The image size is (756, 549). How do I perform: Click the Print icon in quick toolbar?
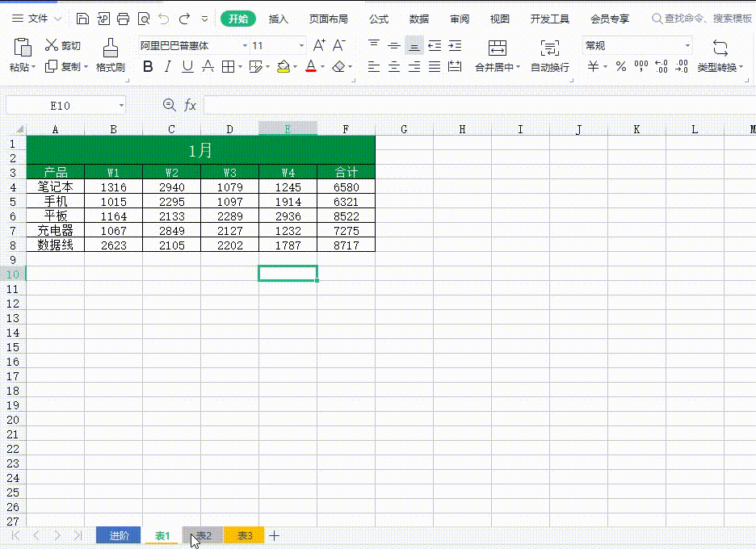124,19
